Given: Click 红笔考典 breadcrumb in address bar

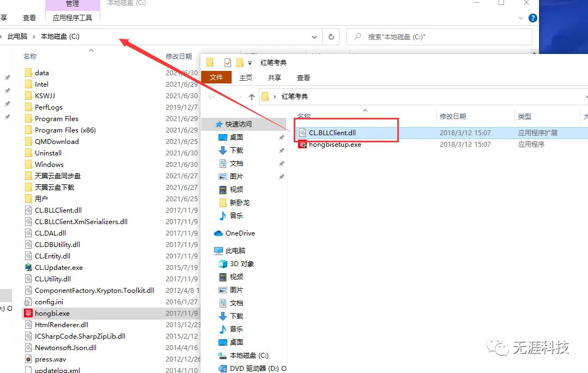Looking at the screenshot, I should (295, 97).
